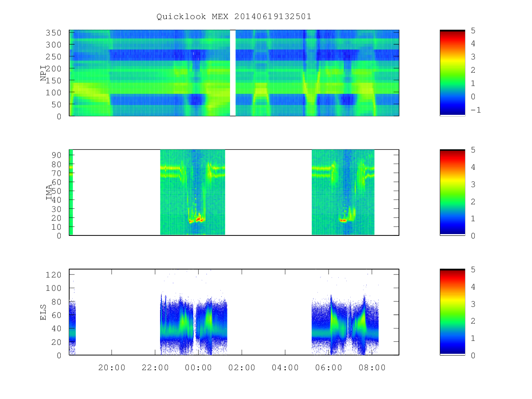The height and width of the screenshot is (399, 532).
Task: Click the 04:00 time axis label
Action: tap(285, 367)
